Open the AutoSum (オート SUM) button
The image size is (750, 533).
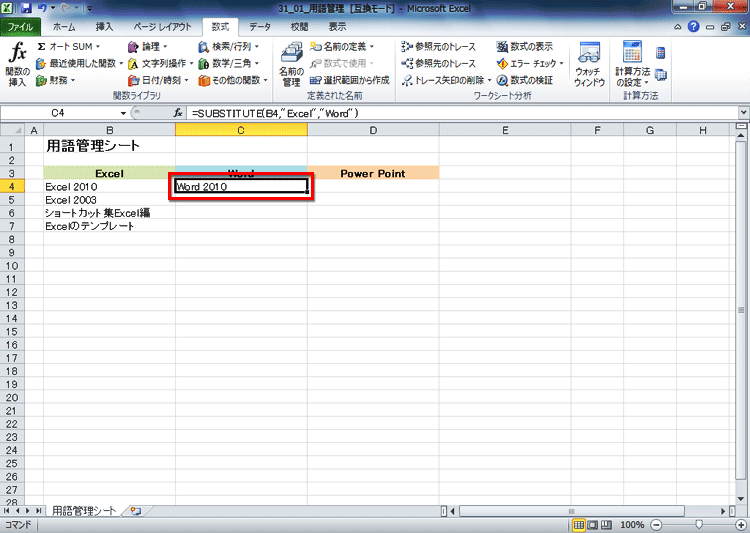[x=68, y=47]
